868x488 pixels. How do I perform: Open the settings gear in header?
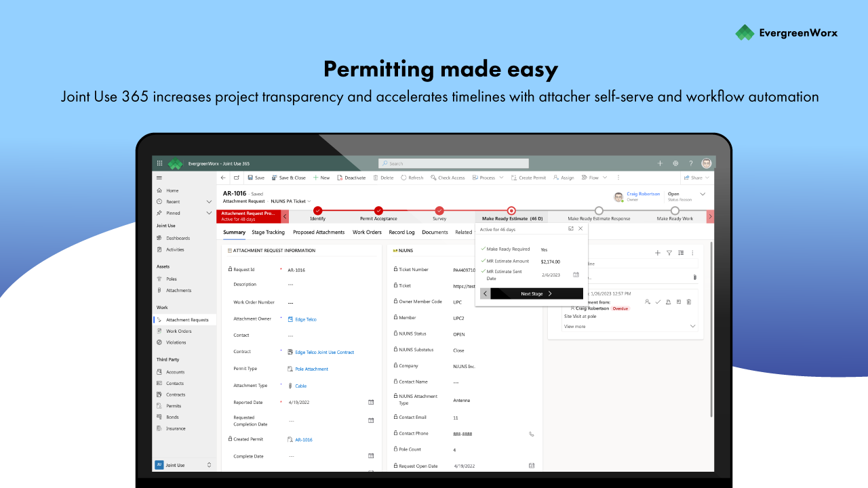pyautogui.click(x=675, y=163)
